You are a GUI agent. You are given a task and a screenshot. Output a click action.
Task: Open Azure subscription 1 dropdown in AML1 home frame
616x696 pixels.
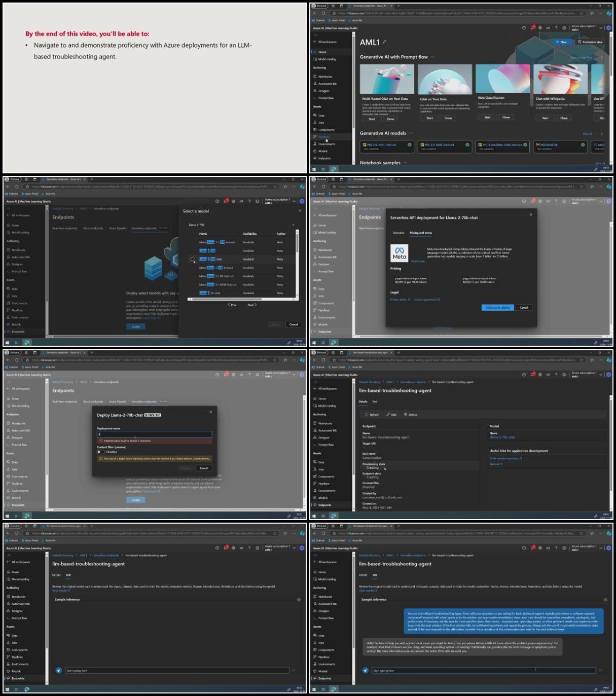pyautogui.click(x=587, y=28)
